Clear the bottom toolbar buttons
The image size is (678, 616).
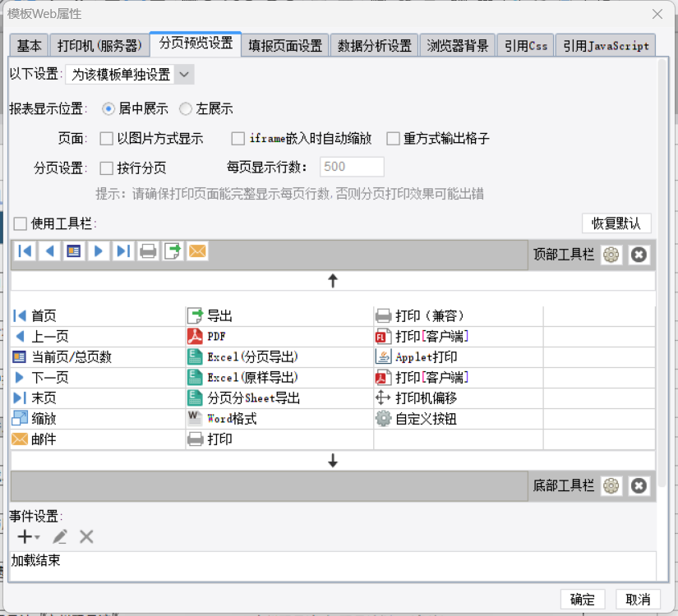(x=639, y=486)
